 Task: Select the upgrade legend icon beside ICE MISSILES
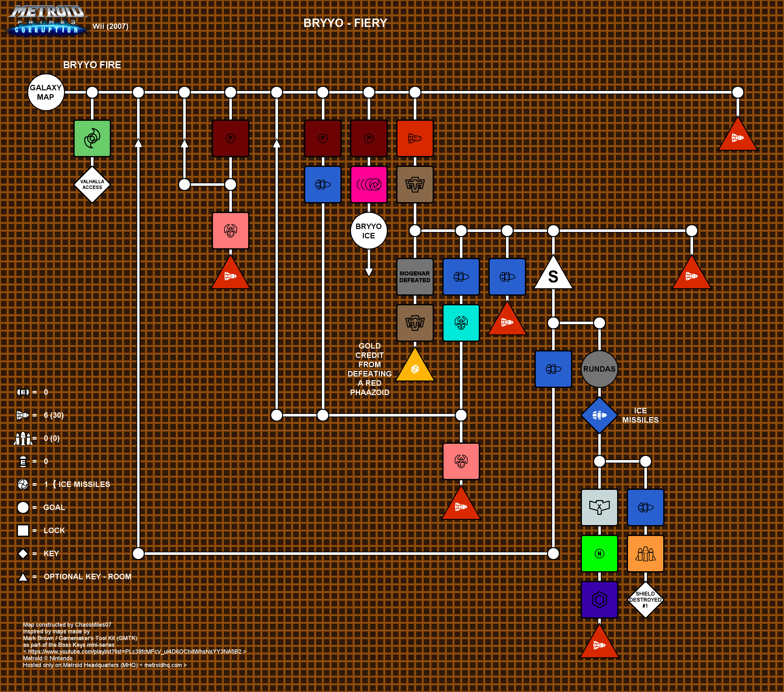pos(23,484)
